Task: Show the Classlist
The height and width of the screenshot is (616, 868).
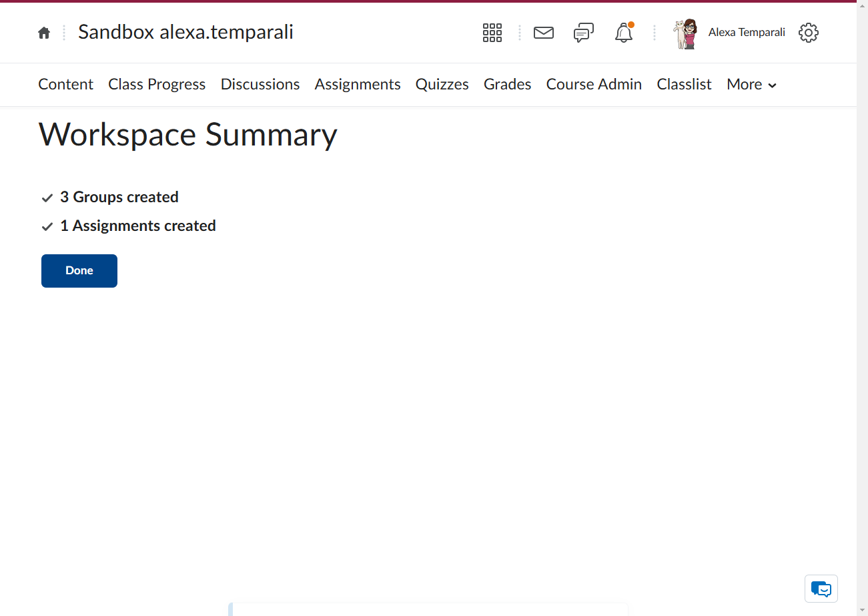Action: [685, 85]
